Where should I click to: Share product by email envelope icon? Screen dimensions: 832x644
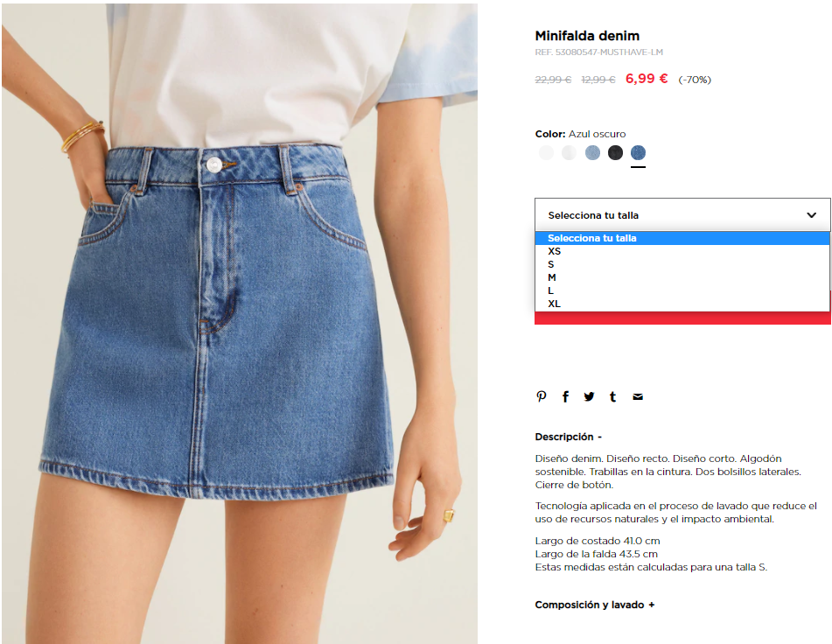click(x=638, y=396)
